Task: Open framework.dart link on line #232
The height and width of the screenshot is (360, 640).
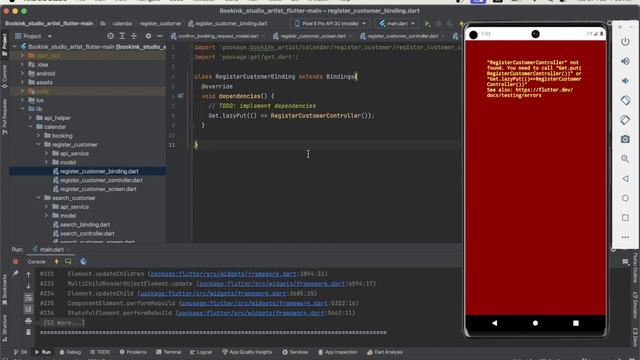Action: click(224, 274)
